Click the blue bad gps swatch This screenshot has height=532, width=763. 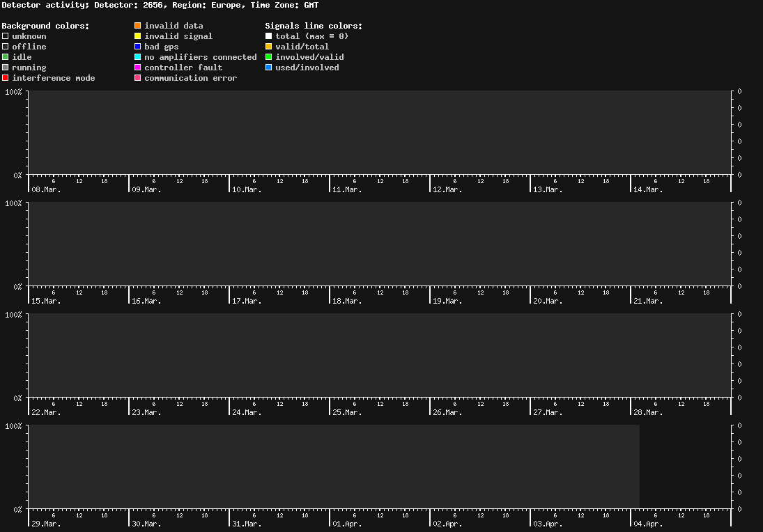point(138,47)
